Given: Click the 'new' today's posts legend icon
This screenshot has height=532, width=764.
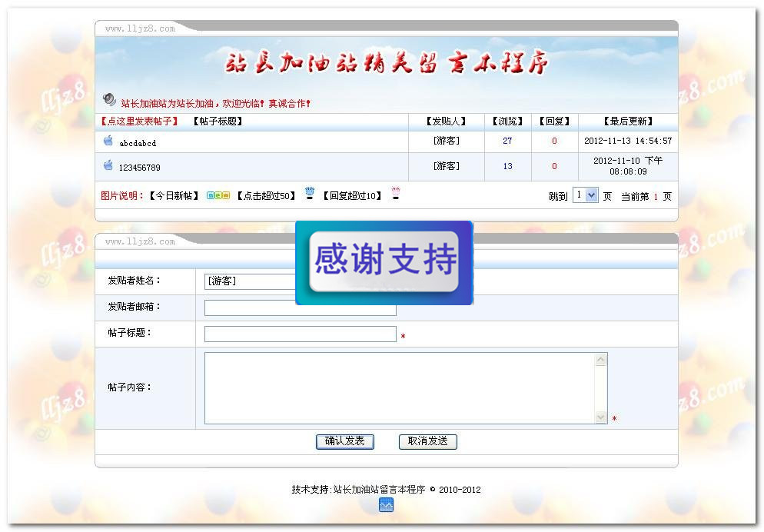Looking at the screenshot, I should pos(218,195).
